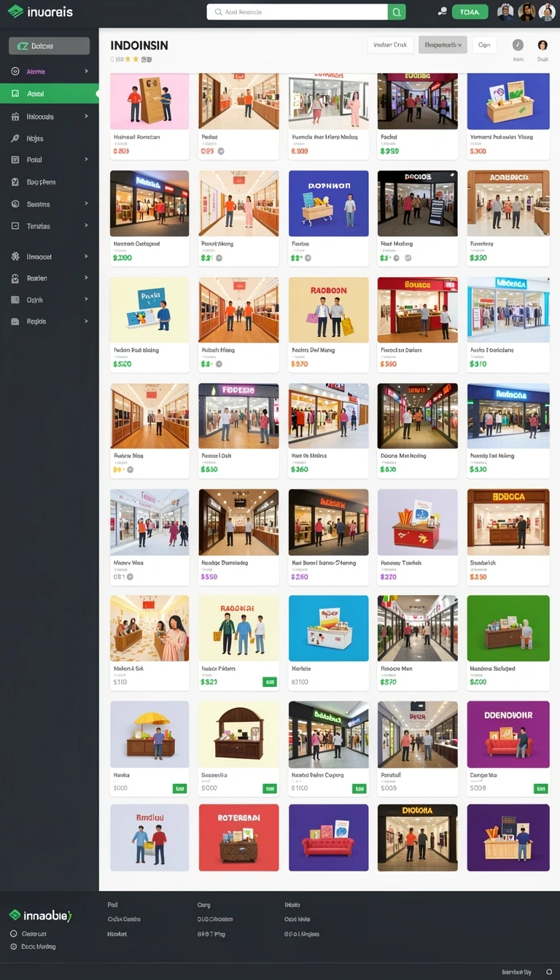The height and width of the screenshot is (980, 560).
Task: Open the middle user avatar in the top bar
Action: 526,12
